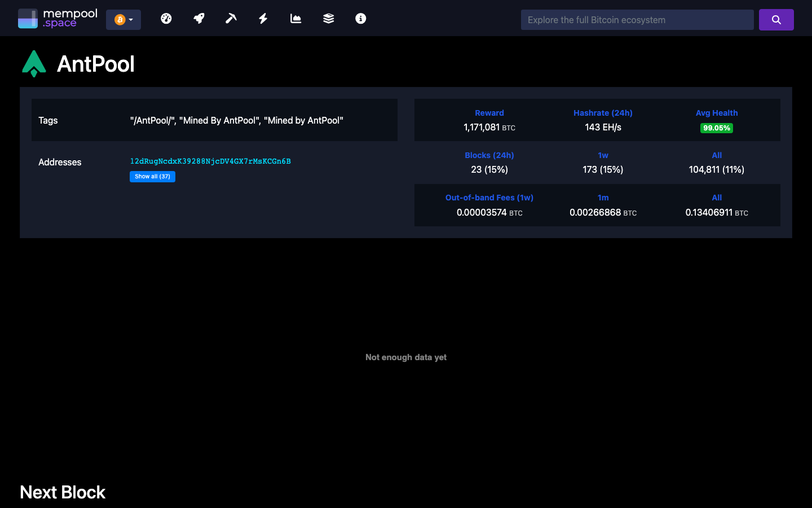View charts via the graph icon in navbar
The height and width of the screenshot is (508, 812).
pyautogui.click(x=295, y=18)
